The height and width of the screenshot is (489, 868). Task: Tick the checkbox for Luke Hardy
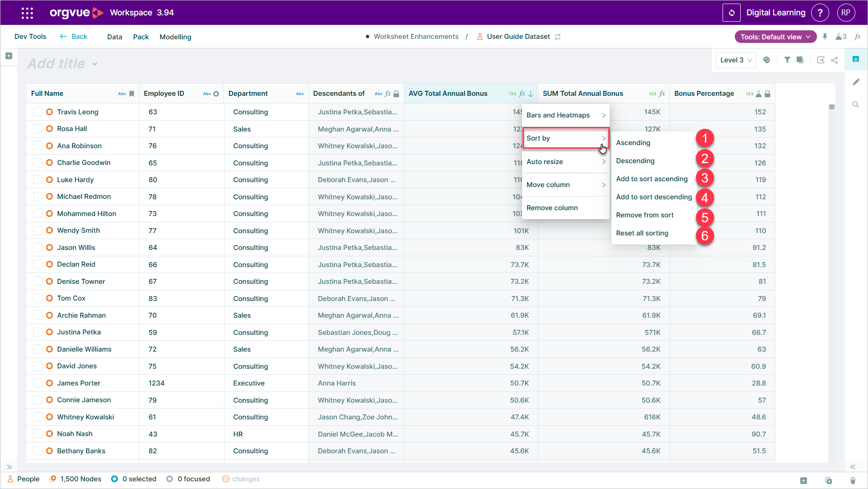point(38,180)
